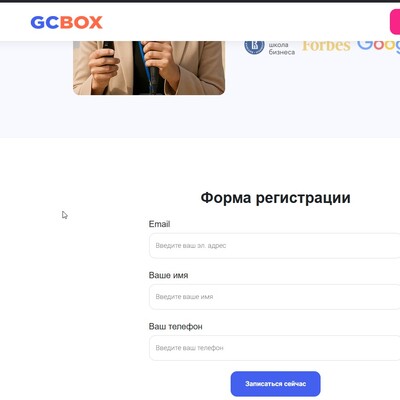Click the Email field label
The height and width of the screenshot is (400, 400).
pyautogui.click(x=159, y=224)
